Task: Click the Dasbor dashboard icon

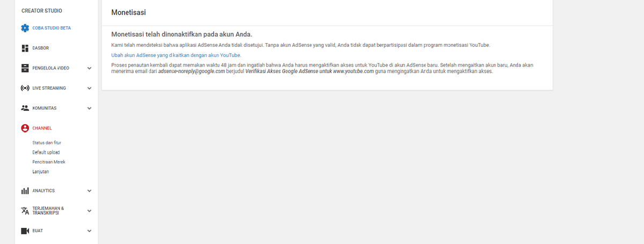Action: [x=25, y=48]
